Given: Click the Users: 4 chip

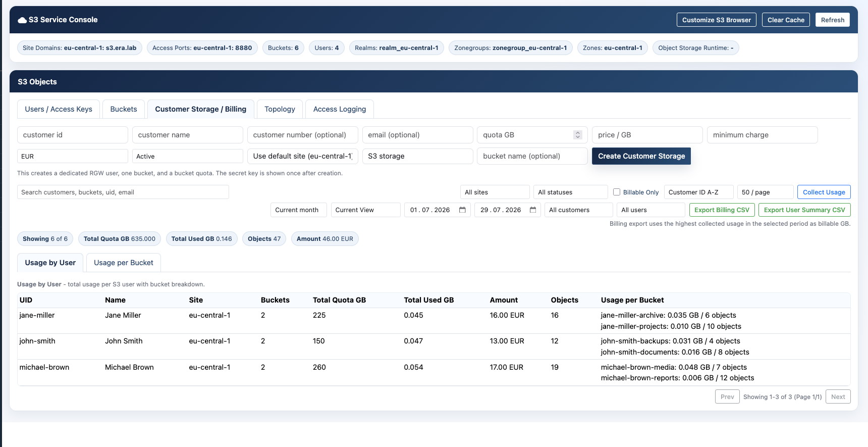Looking at the screenshot, I should coord(327,48).
